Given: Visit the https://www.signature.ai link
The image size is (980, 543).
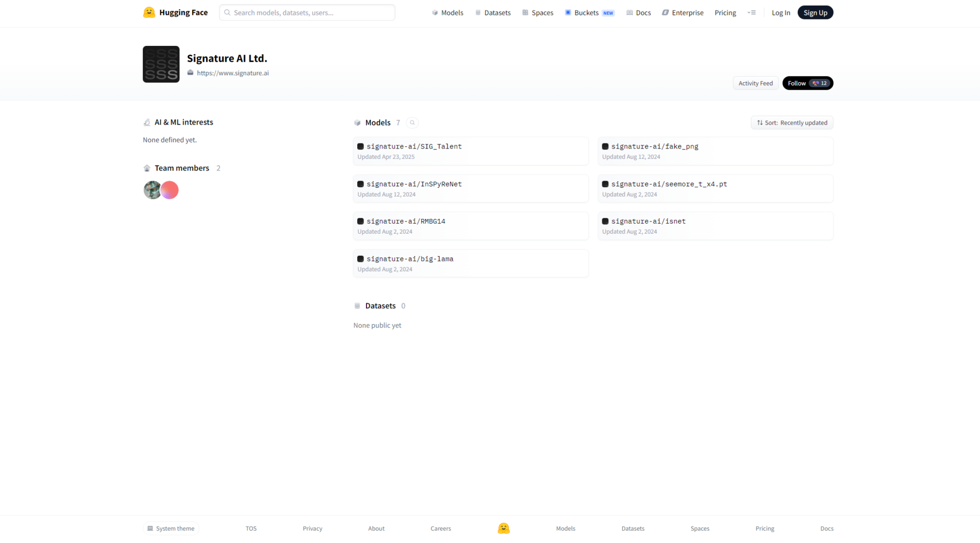Looking at the screenshot, I should click(233, 73).
